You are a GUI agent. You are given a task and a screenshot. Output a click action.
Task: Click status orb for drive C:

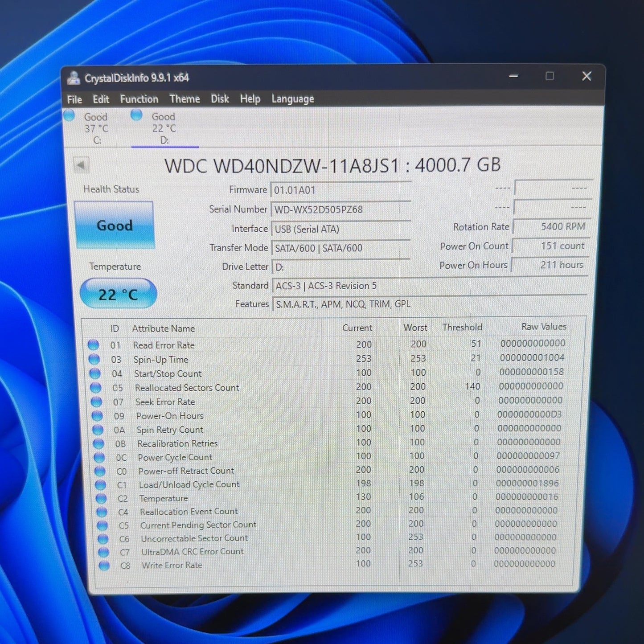(69, 115)
